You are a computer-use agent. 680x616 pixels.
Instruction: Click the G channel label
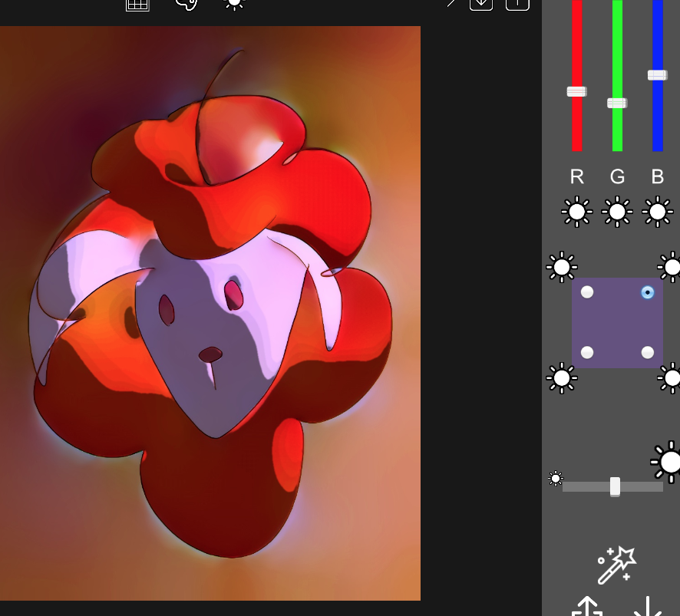pos(617,177)
